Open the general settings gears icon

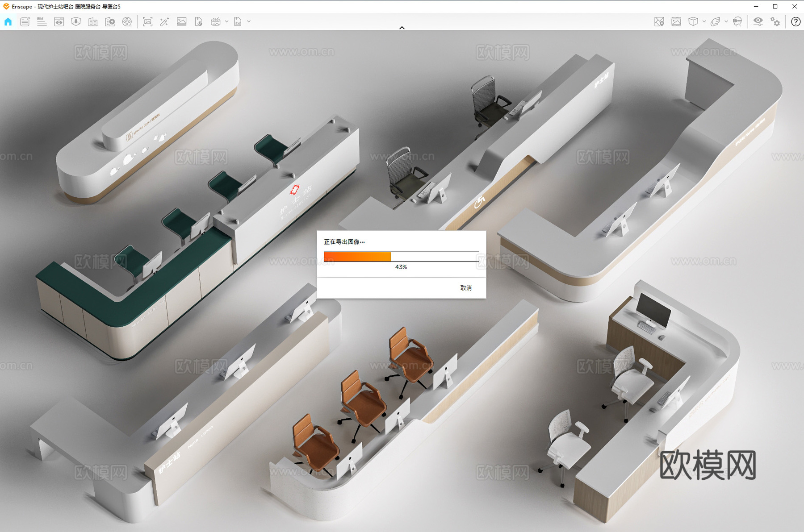point(775,21)
